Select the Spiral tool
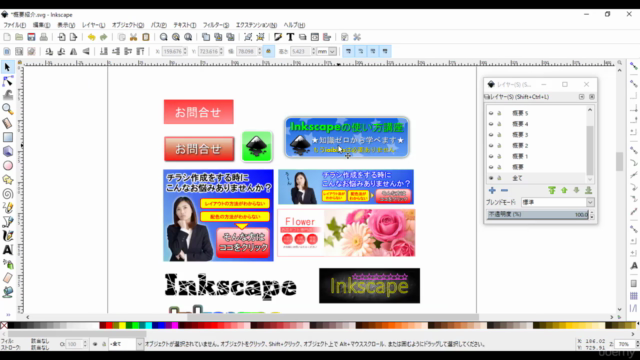The width and height of the screenshot is (640, 360). (x=7, y=193)
